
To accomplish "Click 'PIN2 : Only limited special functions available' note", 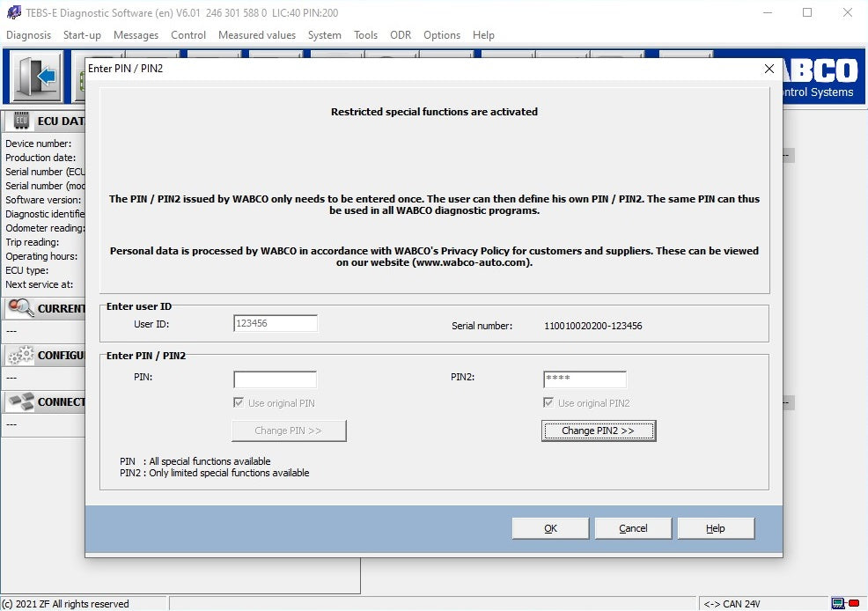I will click(x=214, y=473).
